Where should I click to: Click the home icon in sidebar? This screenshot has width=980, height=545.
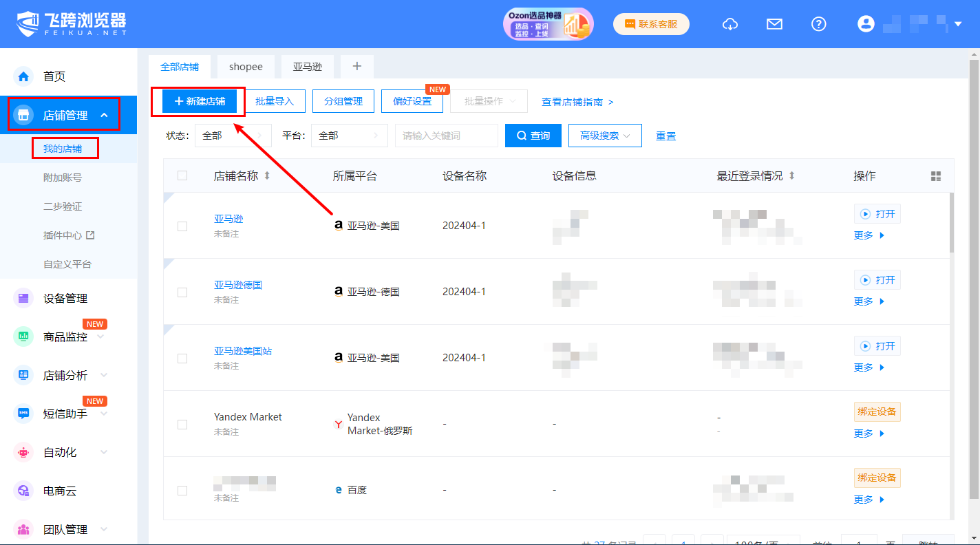24,76
